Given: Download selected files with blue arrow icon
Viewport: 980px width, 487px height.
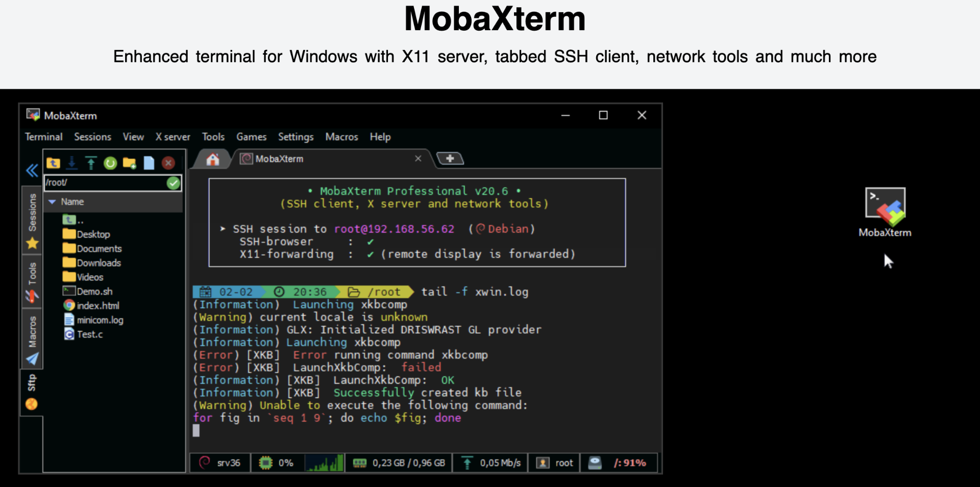Looking at the screenshot, I should tap(72, 163).
